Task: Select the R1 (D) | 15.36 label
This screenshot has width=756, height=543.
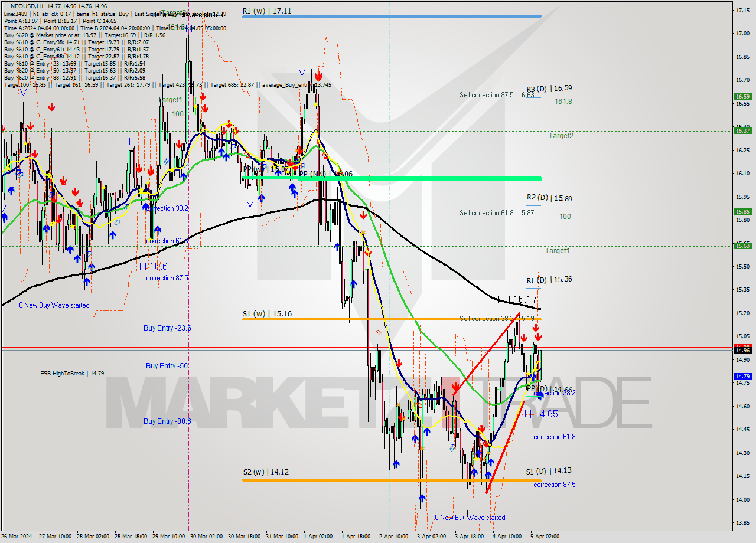Action: (549, 280)
